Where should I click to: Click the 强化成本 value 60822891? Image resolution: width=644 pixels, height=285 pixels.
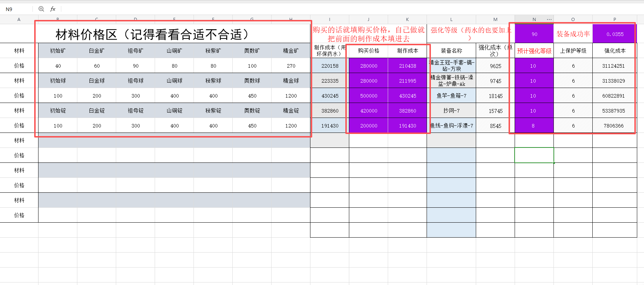614,96
